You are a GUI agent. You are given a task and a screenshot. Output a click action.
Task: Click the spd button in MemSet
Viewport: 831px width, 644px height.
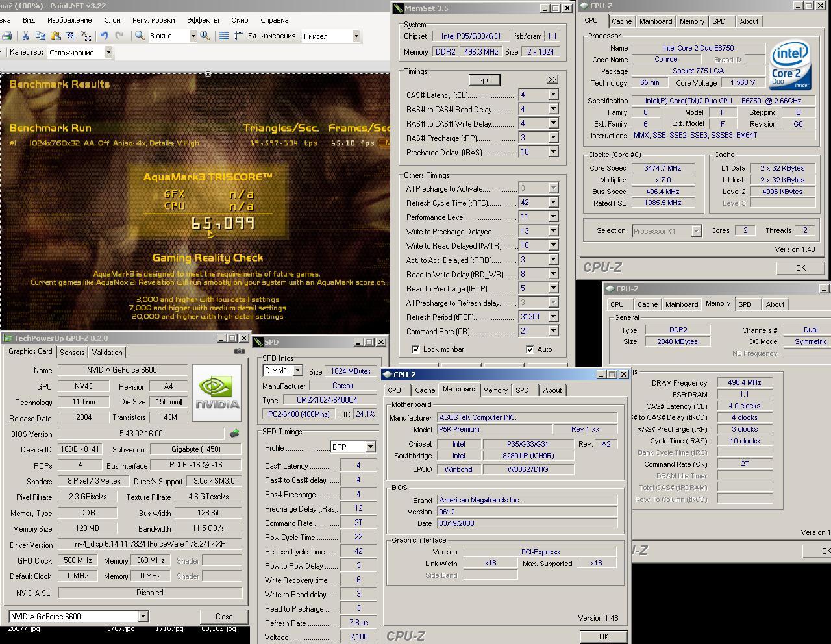[x=485, y=80]
